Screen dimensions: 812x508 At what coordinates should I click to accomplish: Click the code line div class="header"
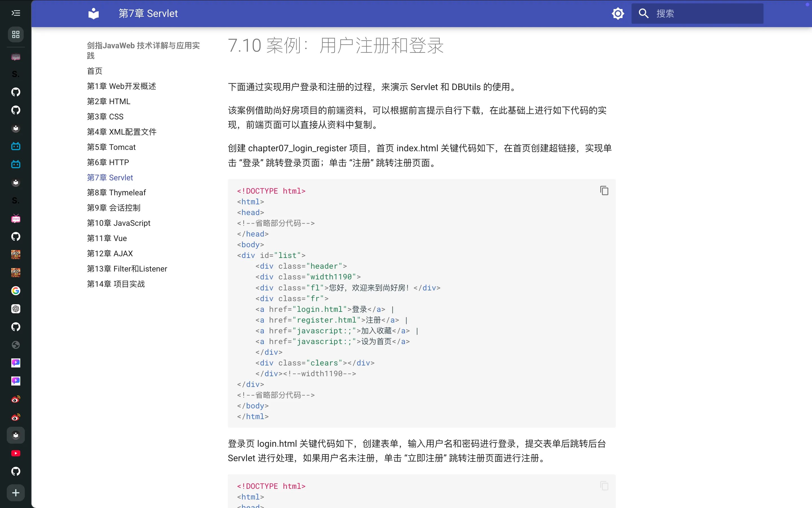[301, 266]
